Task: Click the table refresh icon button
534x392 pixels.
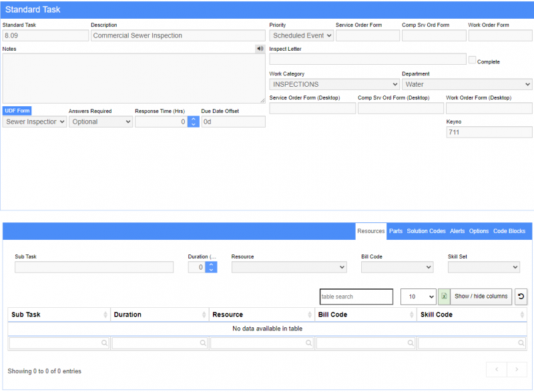Action: coord(521,297)
